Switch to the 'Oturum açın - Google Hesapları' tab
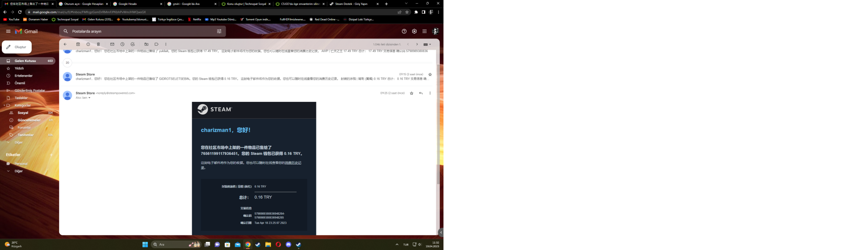Image resolution: width=868 pixels, height=250 pixels. point(83,4)
